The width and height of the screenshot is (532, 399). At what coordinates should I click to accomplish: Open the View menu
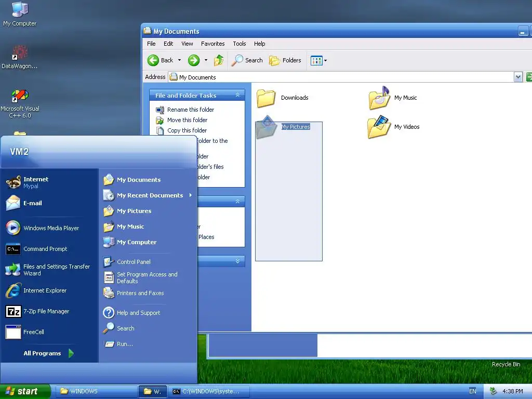click(187, 44)
